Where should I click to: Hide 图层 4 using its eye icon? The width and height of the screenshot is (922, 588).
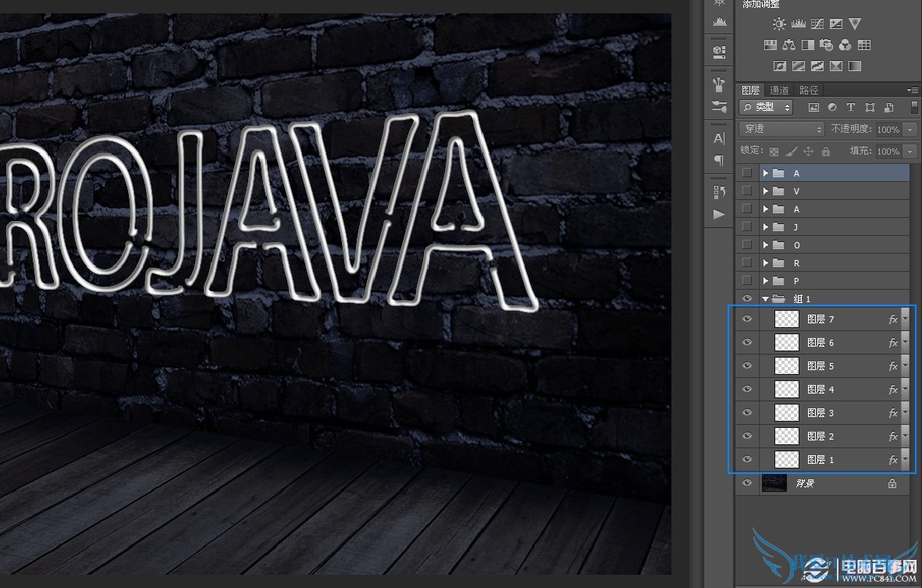pyautogui.click(x=747, y=389)
